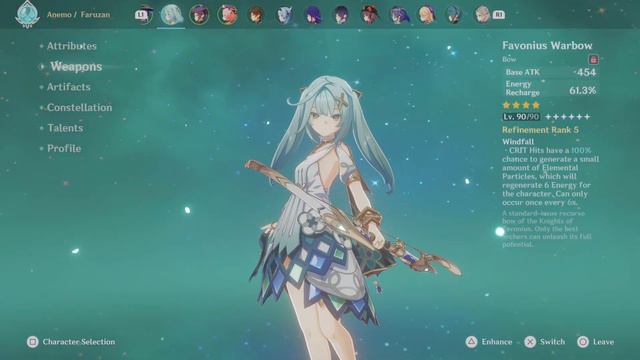Click the Anemo / Faruzan title text
This screenshot has height=360, width=640.
pyautogui.click(x=78, y=15)
